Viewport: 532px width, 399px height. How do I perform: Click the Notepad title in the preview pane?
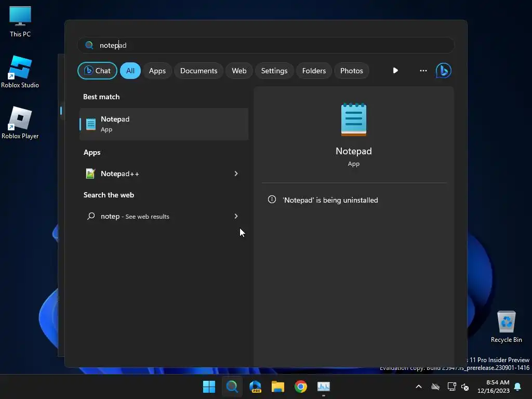(x=353, y=151)
